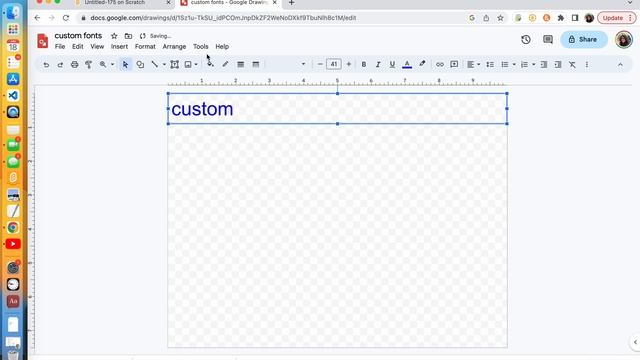Open the Edit menu
Viewport: 640px width, 360px height.
click(78, 47)
